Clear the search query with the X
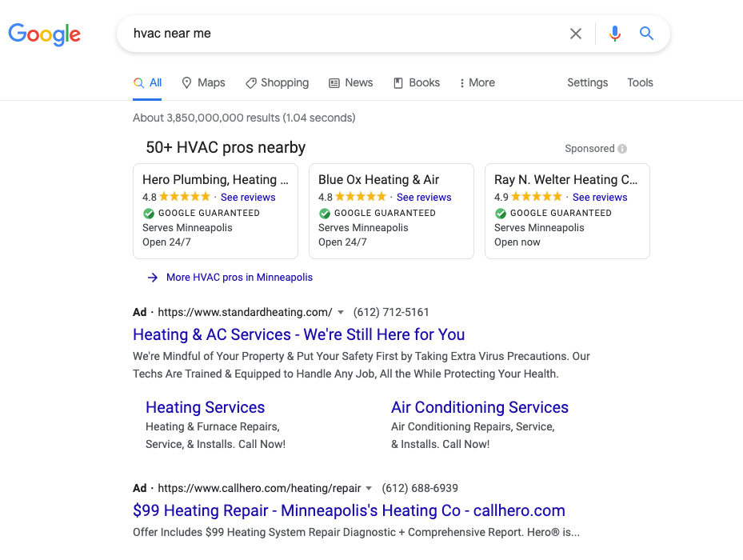743x560 pixels. tap(576, 34)
